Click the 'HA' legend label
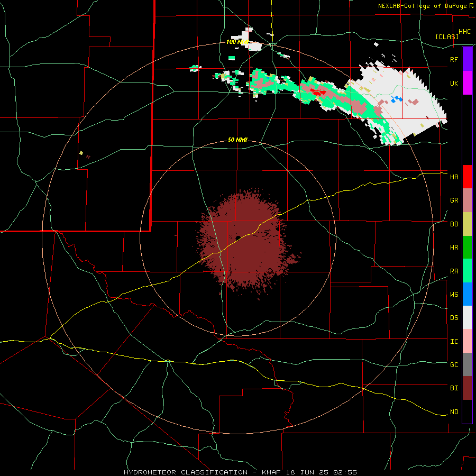 [x=454, y=177]
